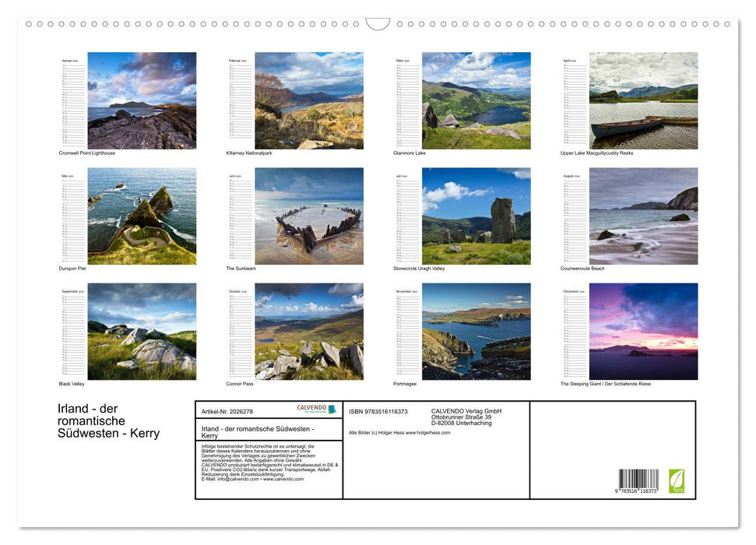756x545 pixels.
Task: Expand the Portmagee November caption
Action: pos(405,383)
